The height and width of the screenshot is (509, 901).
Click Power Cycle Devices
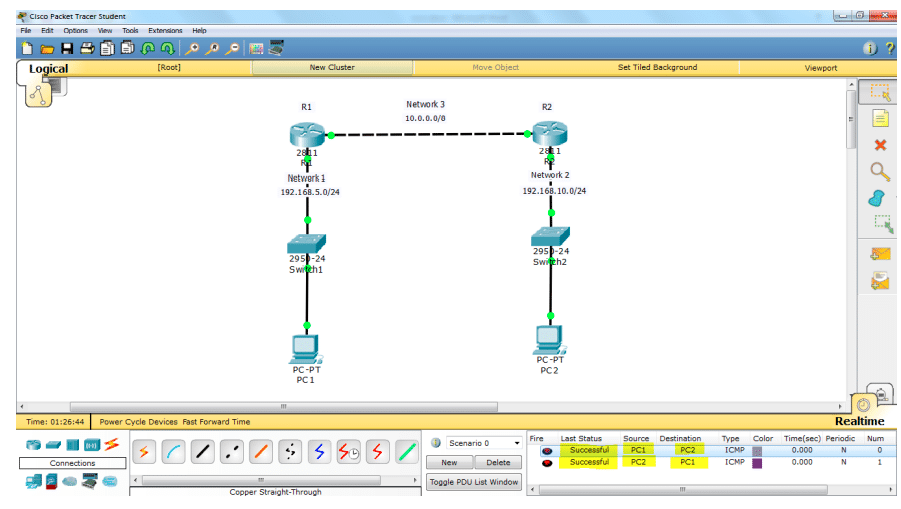click(138, 422)
